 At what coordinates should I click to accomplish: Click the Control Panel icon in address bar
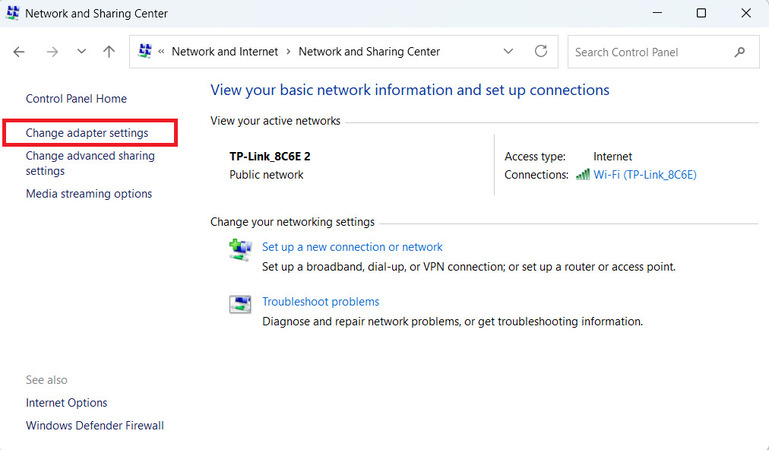(x=145, y=52)
